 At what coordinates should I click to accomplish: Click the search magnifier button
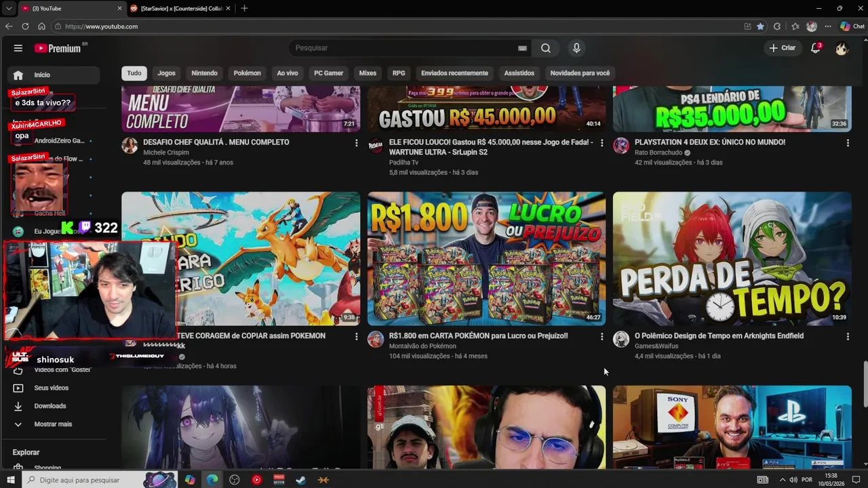546,48
